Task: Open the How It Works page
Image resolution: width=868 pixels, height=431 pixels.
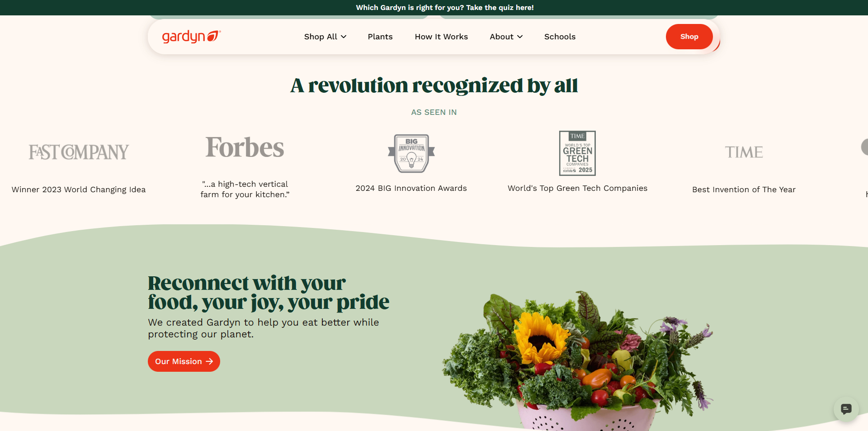Action: coord(441,37)
